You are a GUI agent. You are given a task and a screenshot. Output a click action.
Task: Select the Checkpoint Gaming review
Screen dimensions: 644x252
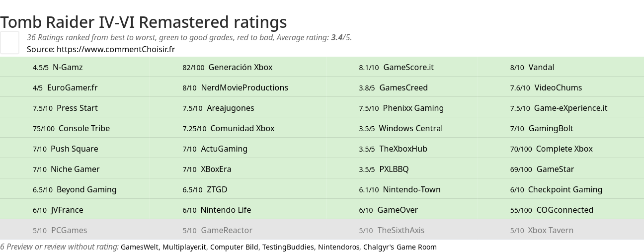click(x=565, y=189)
